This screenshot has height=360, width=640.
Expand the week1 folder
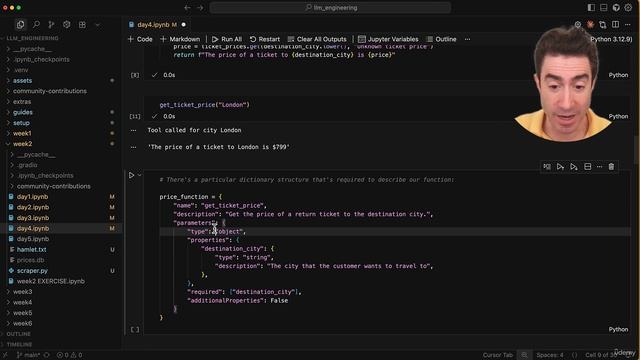[22, 133]
